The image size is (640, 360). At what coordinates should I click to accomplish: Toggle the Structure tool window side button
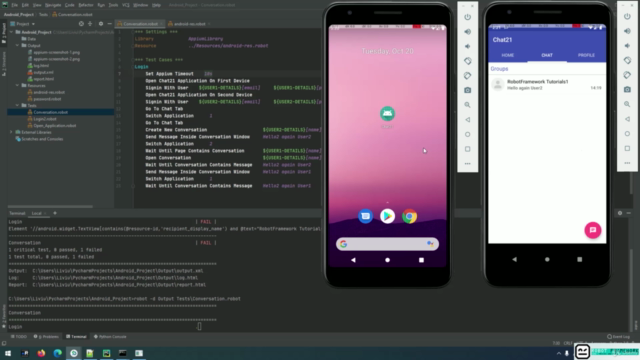coord(4,63)
